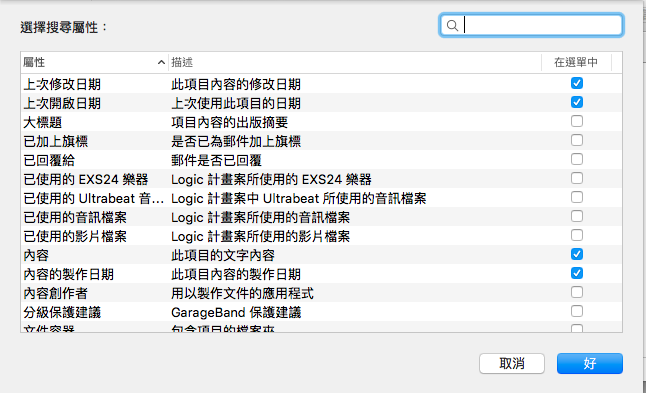Viewport: 646px width, 393px height.
Task: Check the 已使用的音訊檔案 checkbox
Action: click(x=577, y=216)
